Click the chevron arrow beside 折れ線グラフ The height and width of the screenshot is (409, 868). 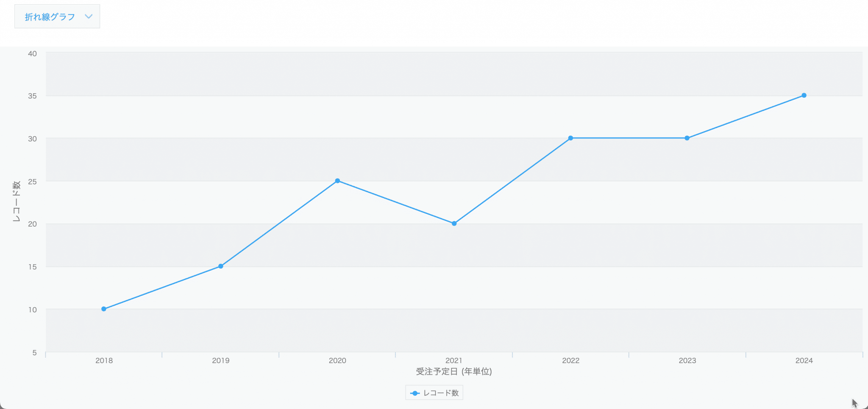(89, 17)
